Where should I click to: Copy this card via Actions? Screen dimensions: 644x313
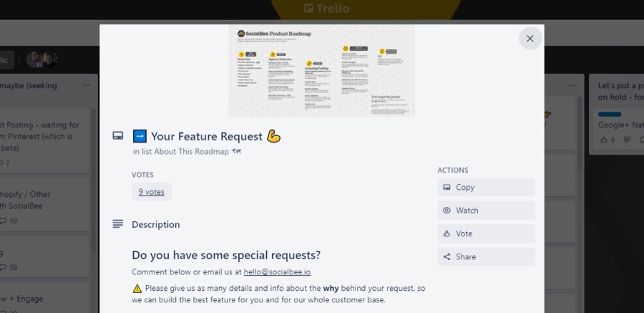487,187
